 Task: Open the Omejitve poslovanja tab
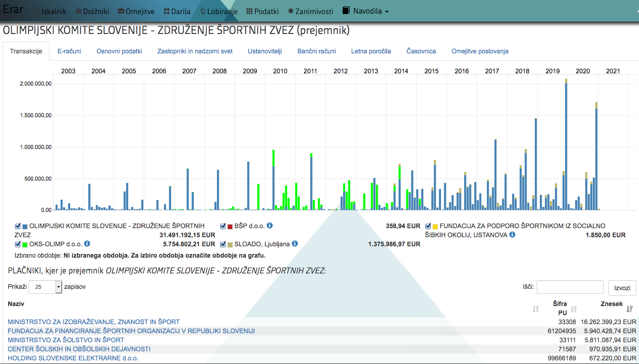point(480,51)
